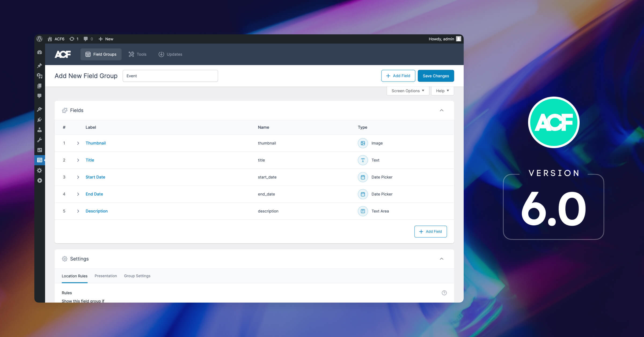The image size is (644, 337).
Task: Click the ACF logo in header
Action: tap(63, 54)
